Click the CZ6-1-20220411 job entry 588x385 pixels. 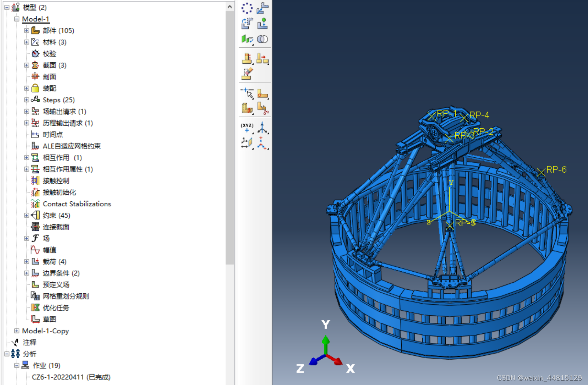(x=71, y=377)
